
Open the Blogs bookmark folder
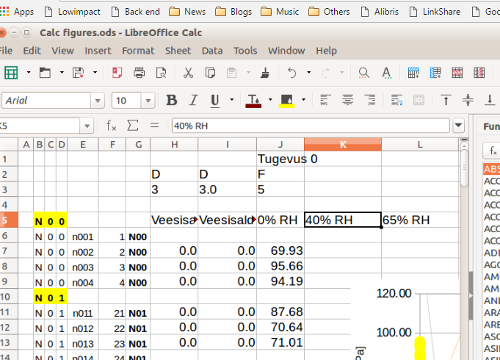234,12
